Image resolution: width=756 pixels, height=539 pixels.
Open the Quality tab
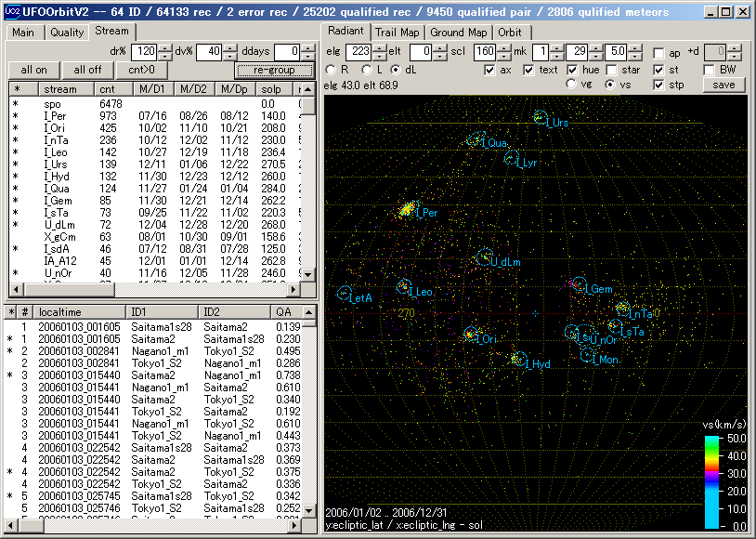click(67, 32)
